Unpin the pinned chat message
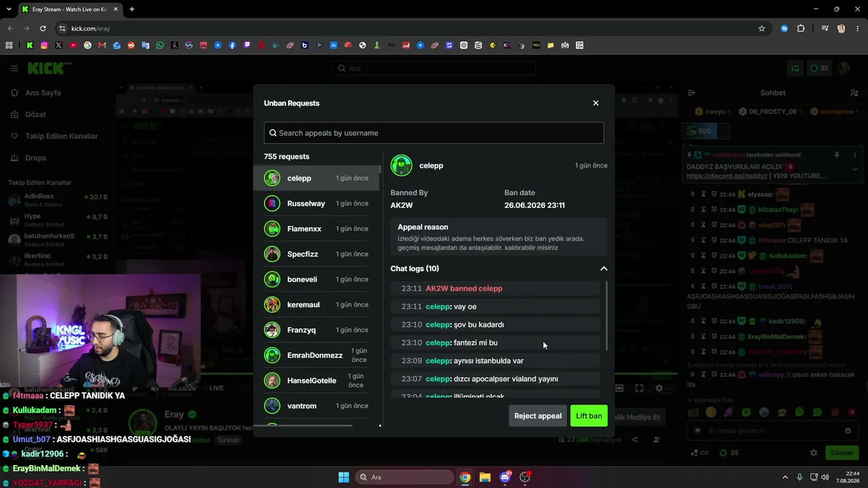 (x=837, y=155)
